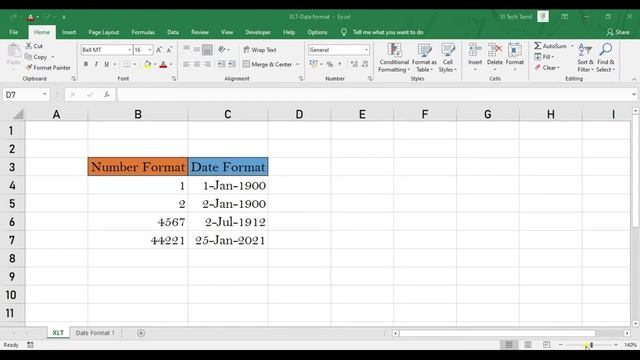Open Cell Styles gallery

coord(448,58)
